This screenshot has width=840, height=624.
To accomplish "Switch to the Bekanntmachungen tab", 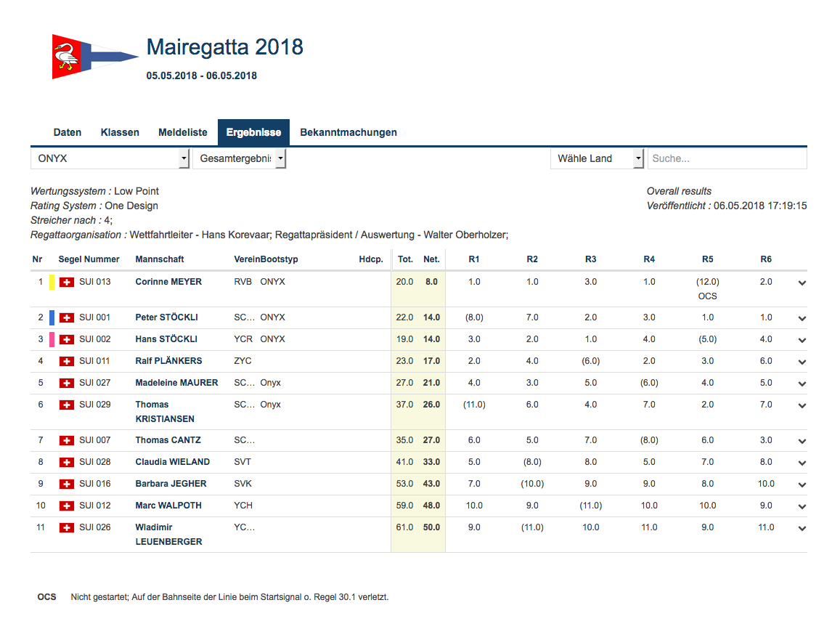I will pyautogui.click(x=348, y=132).
